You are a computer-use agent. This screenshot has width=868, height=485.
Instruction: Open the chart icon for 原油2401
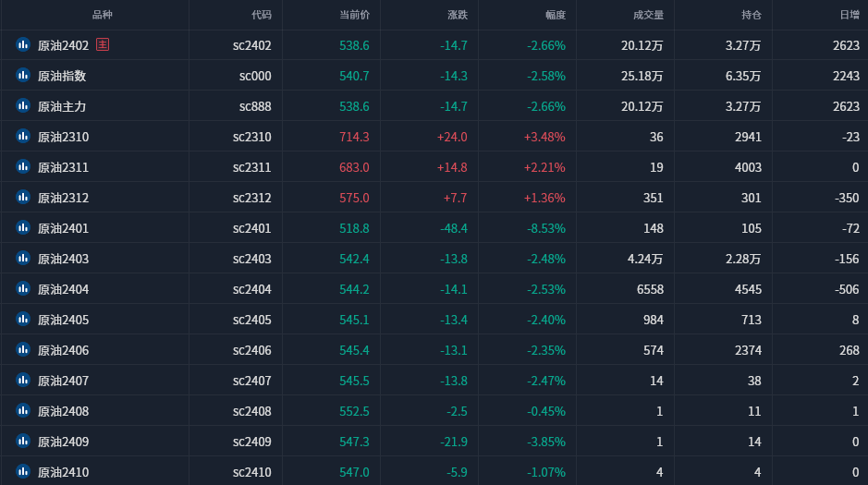pos(23,228)
